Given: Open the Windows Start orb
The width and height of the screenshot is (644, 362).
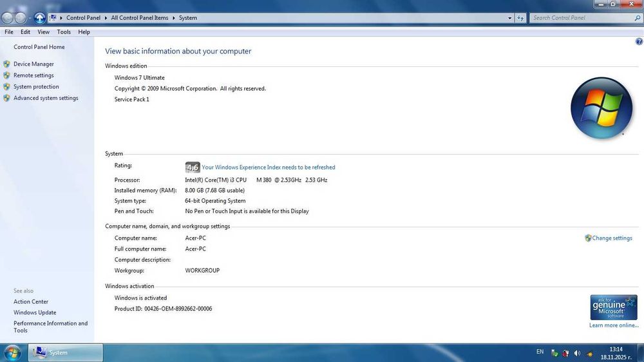Looking at the screenshot, I should [x=12, y=353].
